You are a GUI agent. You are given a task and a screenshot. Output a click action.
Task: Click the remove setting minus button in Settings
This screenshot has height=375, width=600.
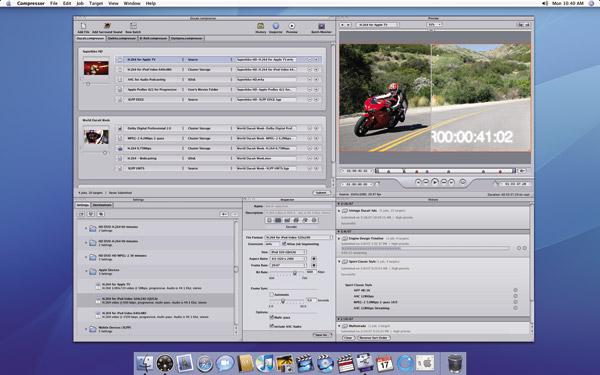tap(234, 214)
